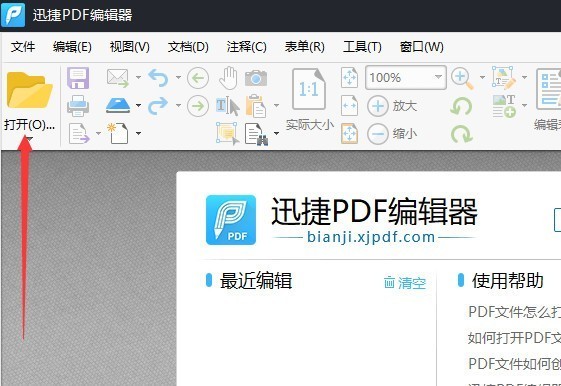Click the orange fit visible page icon

(349, 133)
